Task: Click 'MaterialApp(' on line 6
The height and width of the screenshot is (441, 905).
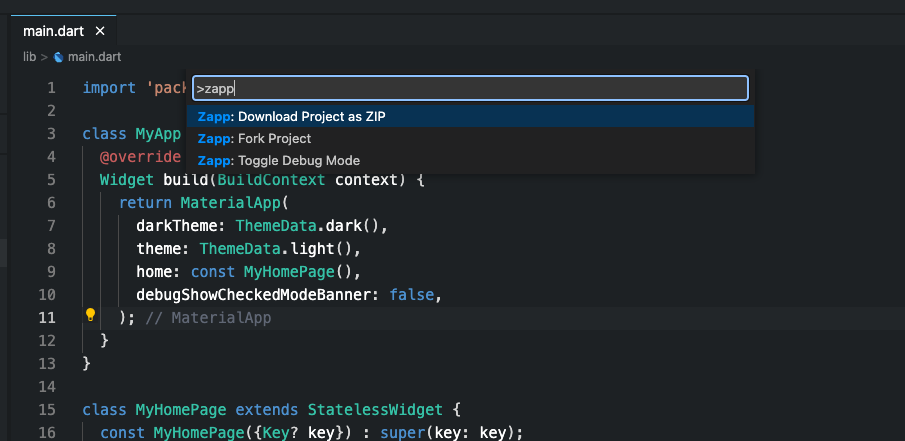Action: 234,203
